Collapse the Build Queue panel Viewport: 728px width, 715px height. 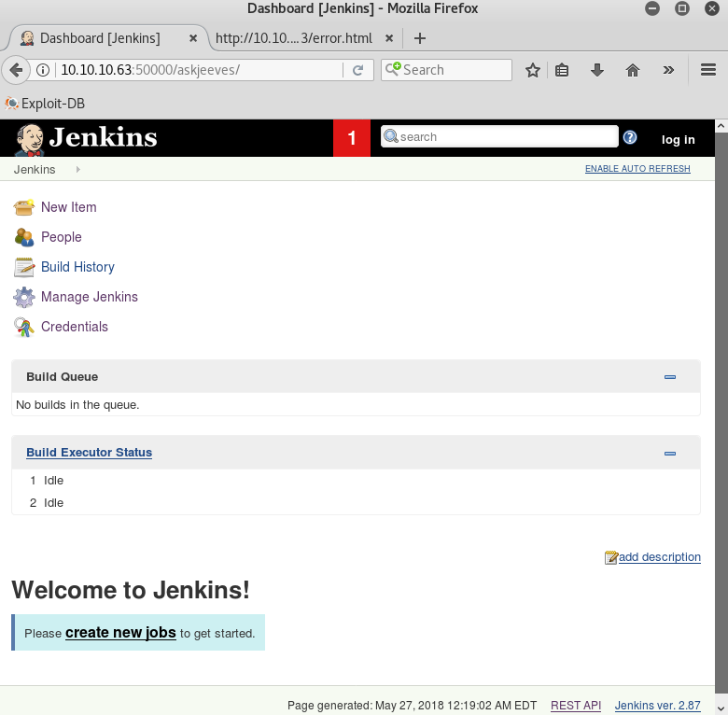(670, 377)
